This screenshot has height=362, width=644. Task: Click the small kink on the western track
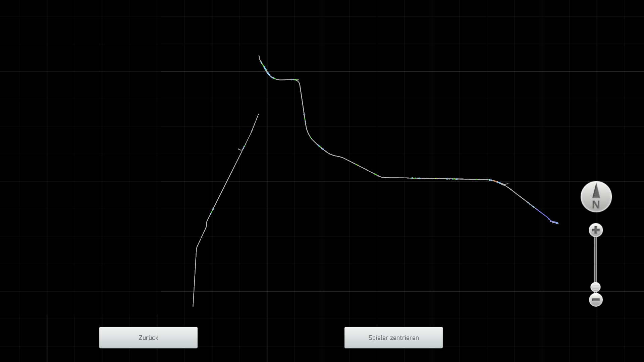click(207, 224)
